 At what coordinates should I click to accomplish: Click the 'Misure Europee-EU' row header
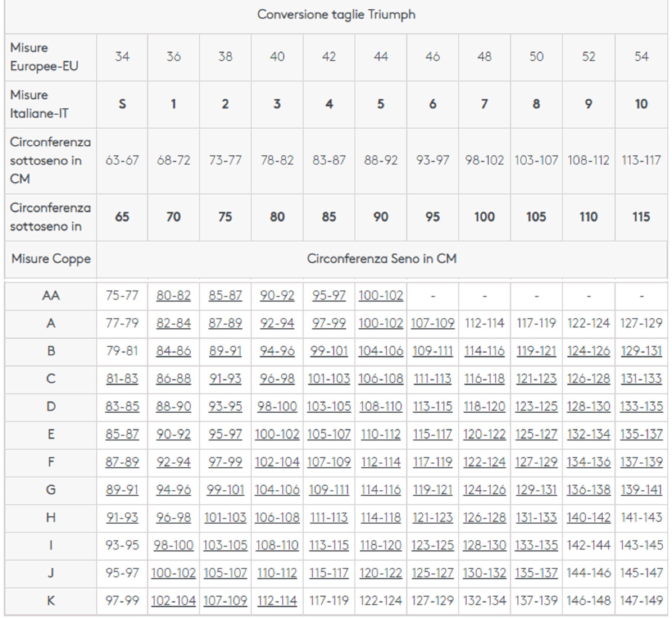point(51,57)
